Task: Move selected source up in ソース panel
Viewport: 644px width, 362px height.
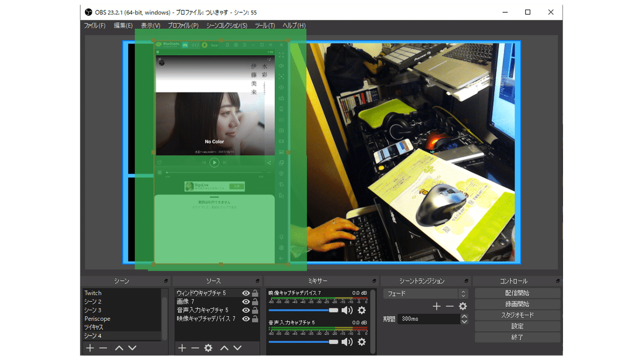Action: click(x=224, y=348)
